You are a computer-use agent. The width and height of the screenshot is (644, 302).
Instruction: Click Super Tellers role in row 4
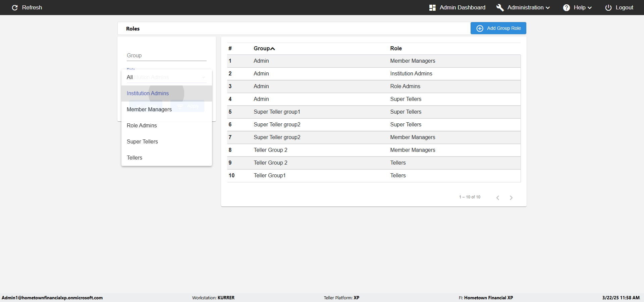point(406,99)
